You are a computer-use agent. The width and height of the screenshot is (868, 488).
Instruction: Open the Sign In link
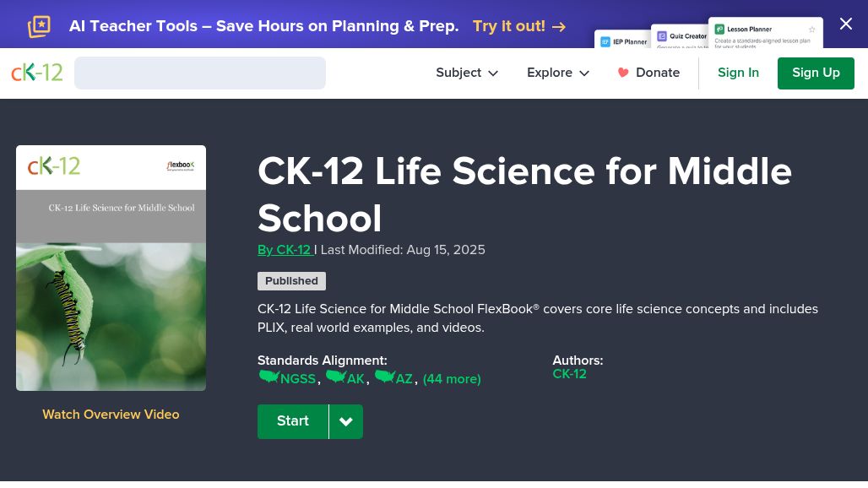click(x=738, y=73)
